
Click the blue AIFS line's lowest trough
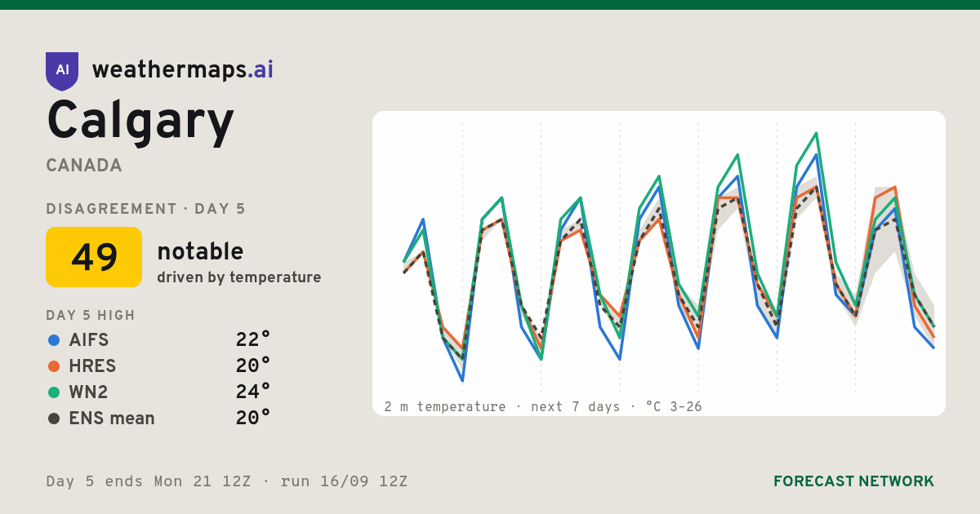pos(462,380)
